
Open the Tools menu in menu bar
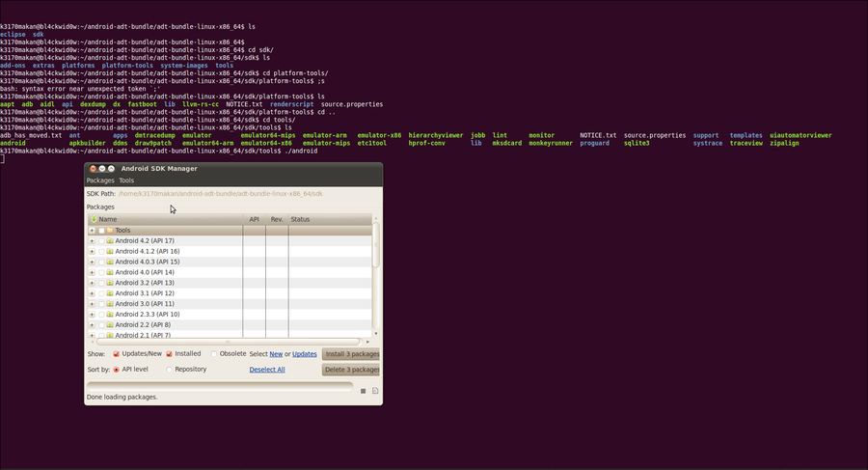[126, 180]
